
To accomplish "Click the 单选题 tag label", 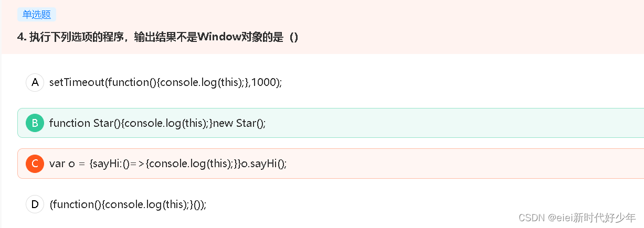I will [x=37, y=15].
